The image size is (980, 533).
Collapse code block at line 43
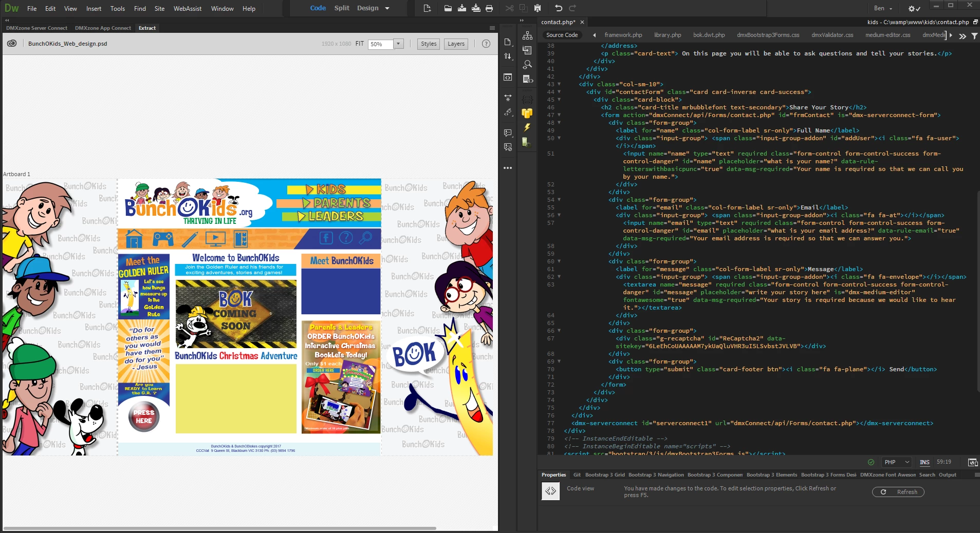pos(559,84)
